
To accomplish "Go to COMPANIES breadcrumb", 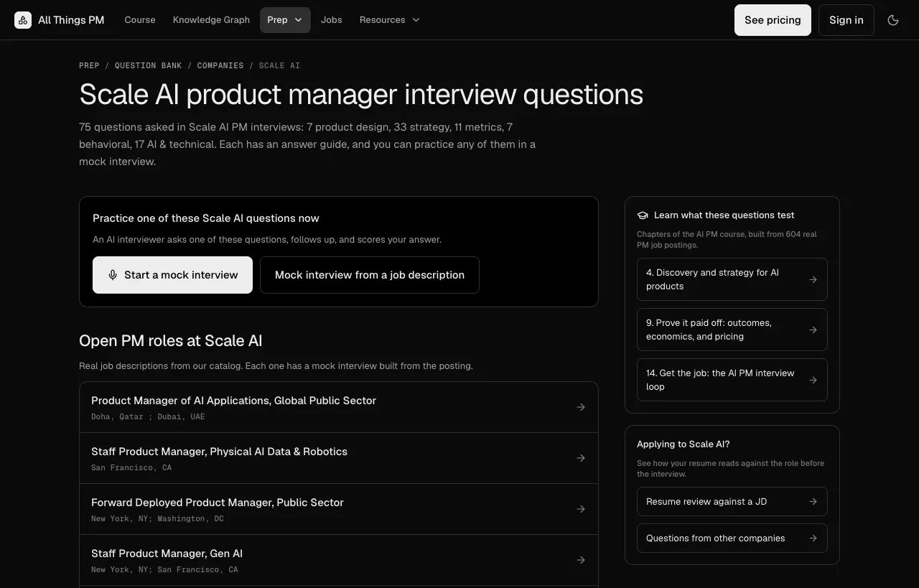I will coord(220,65).
